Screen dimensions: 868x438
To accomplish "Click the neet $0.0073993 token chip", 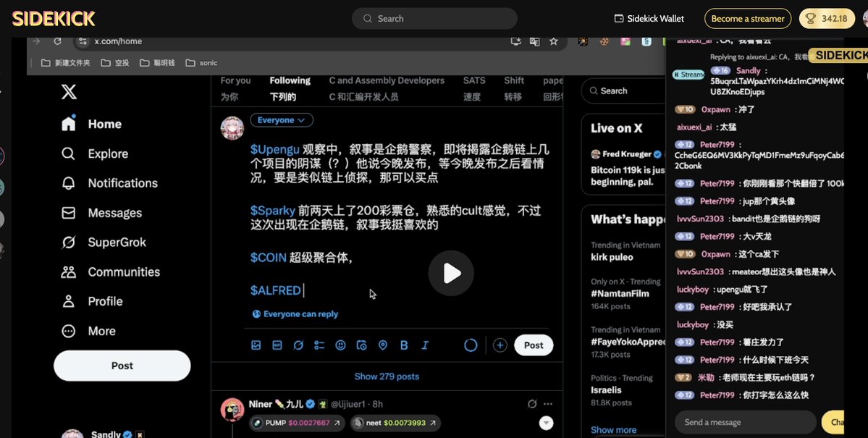I will tap(395, 423).
